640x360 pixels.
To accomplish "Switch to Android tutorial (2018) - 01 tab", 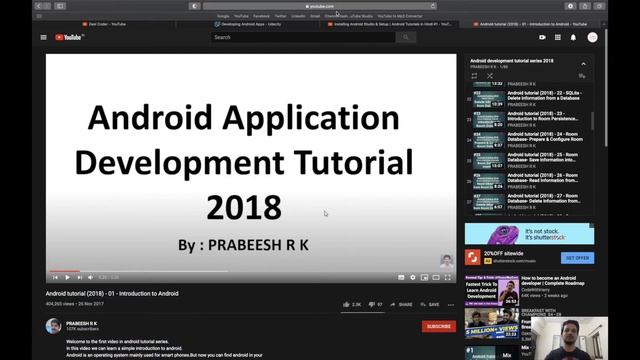I will tap(531, 24).
